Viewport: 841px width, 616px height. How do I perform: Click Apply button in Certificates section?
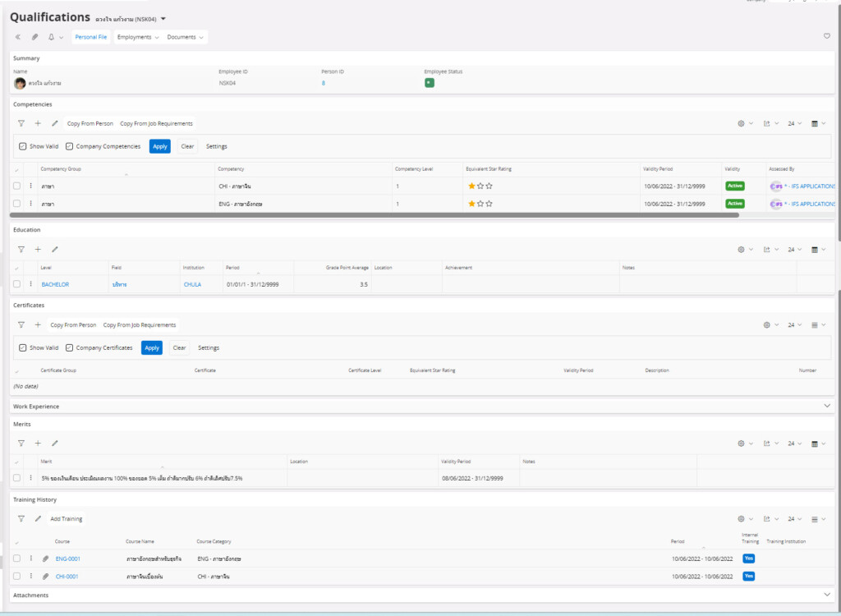(x=152, y=347)
